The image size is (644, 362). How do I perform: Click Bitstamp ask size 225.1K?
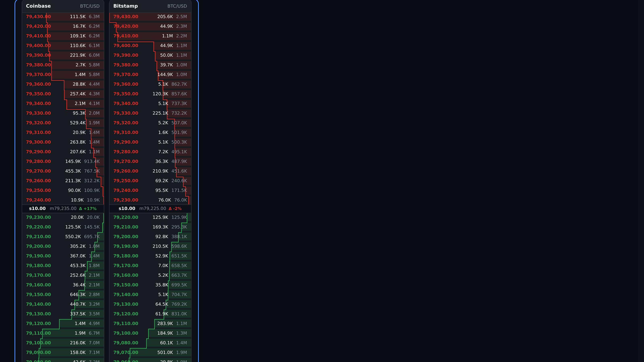click(160, 113)
